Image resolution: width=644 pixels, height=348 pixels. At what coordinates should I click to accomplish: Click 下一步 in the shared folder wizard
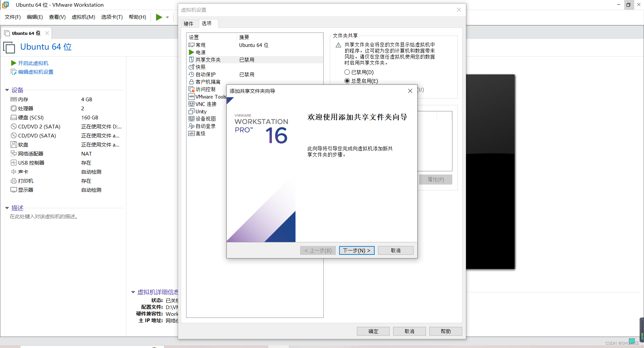(x=357, y=250)
